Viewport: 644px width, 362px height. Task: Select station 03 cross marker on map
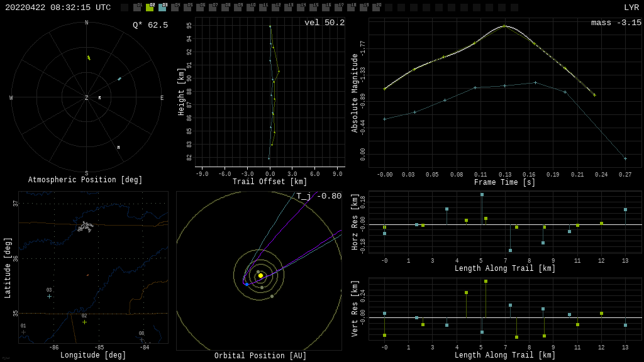click(49, 297)
